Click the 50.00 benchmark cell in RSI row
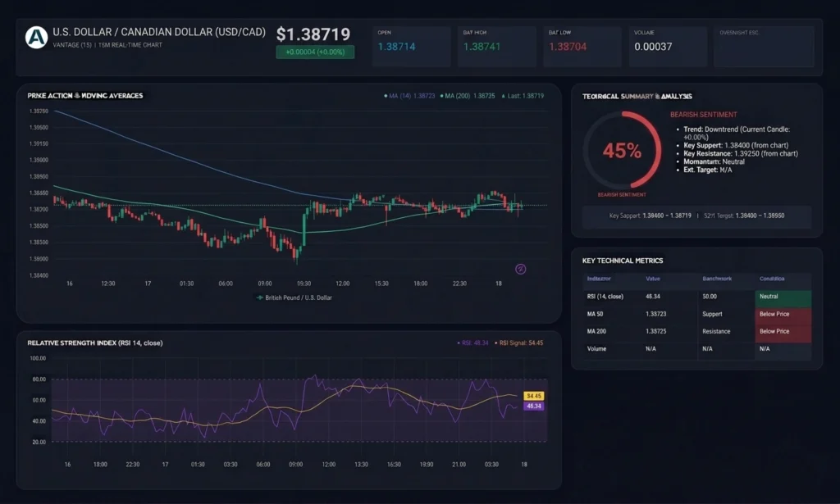840x504 pixels. 710,297
